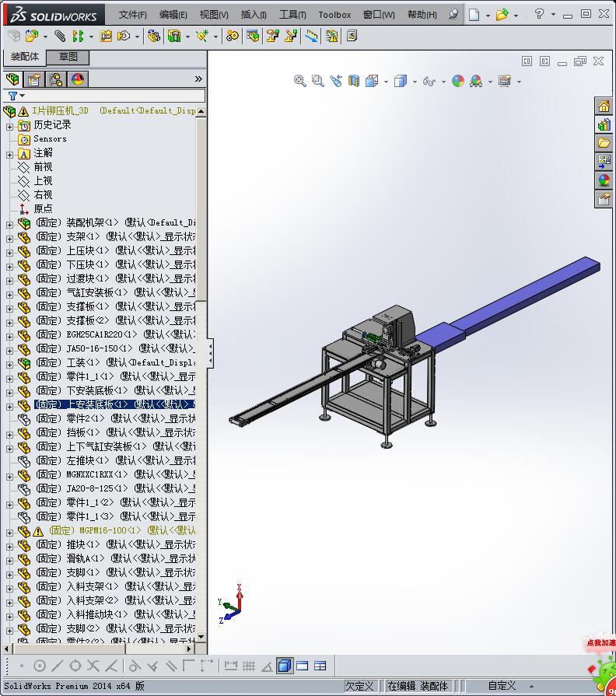The height and width of the screenshot is (696, 616).
Task: Click the Explode Line Sketch icon
Action: [x=291, y=36]
